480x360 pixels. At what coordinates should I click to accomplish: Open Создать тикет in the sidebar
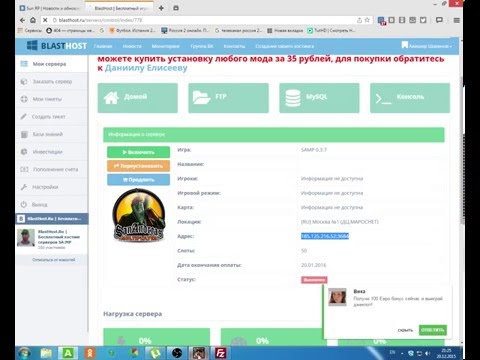(x=52, y=116)
